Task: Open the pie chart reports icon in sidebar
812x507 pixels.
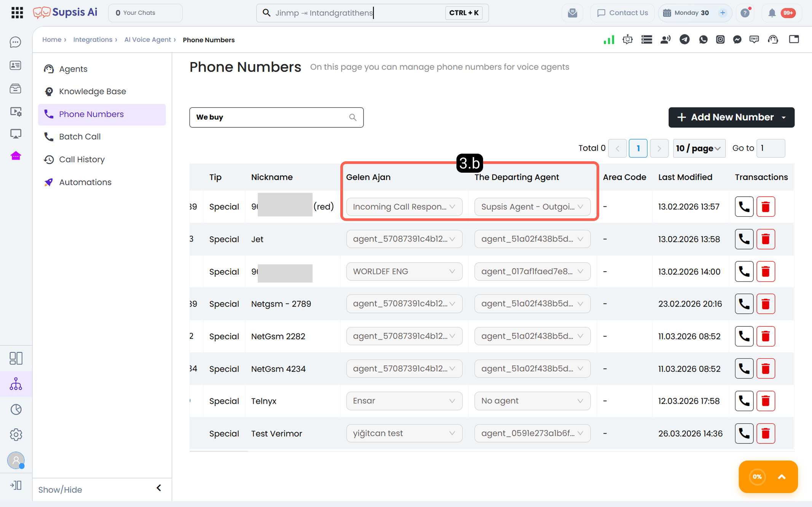Action: point(16,409)
